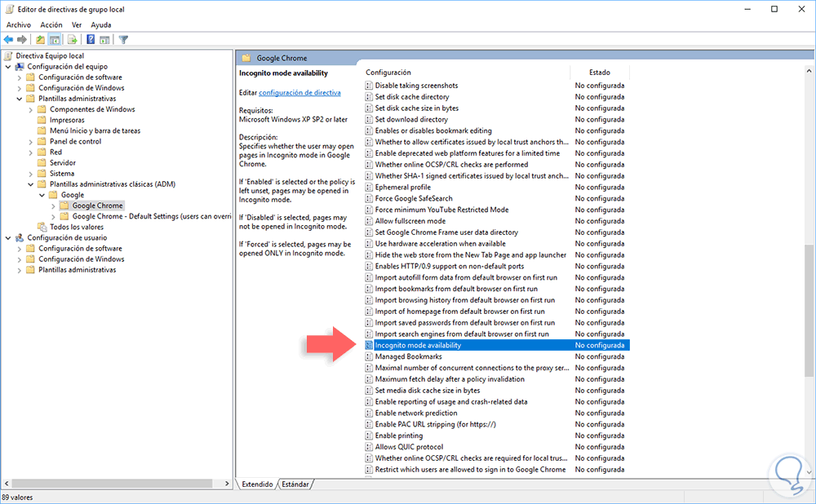Collapse the Configuración de usuario node
This screenshot has height=504, width=816.
8,237
